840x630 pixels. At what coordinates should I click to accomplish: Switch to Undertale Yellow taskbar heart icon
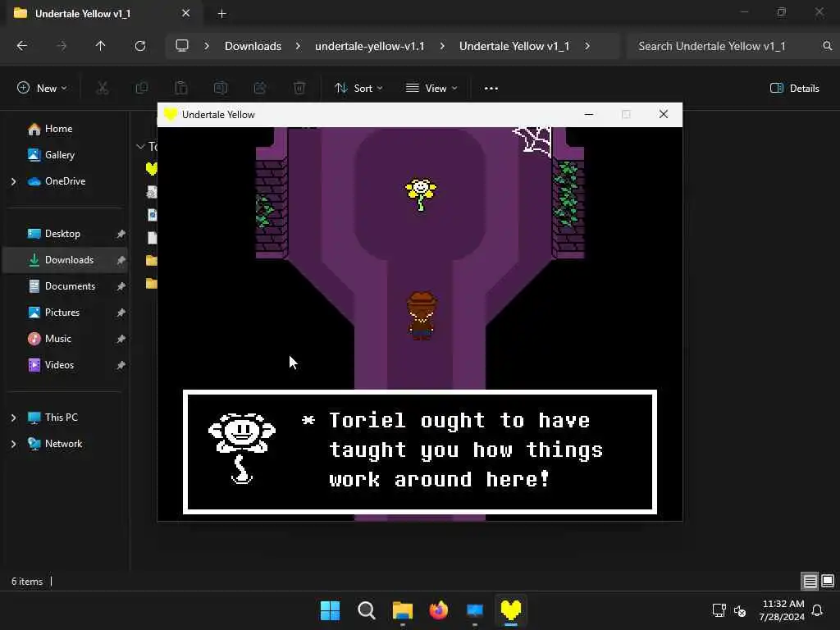pos(510,610)
